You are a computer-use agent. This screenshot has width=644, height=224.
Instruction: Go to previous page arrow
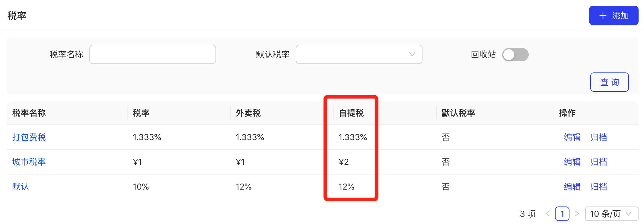click(548, 214)
